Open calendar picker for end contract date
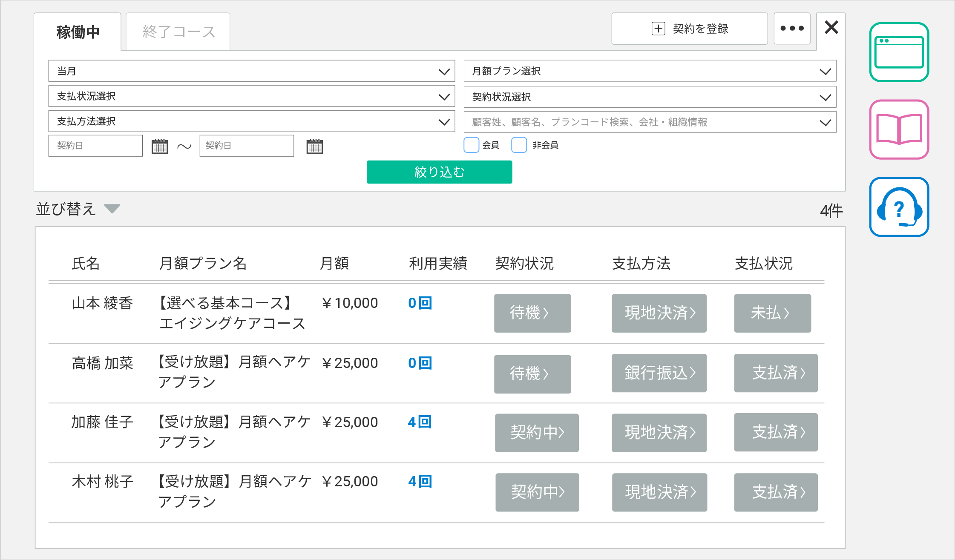The height and width of the screenshot is (560, 955). (x=314, y=146)
